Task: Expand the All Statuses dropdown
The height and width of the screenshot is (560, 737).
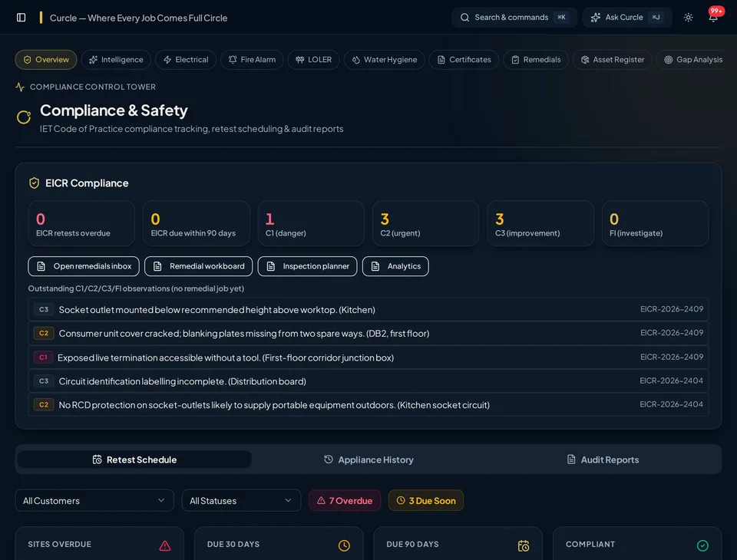Action: (x=241, y=501)
